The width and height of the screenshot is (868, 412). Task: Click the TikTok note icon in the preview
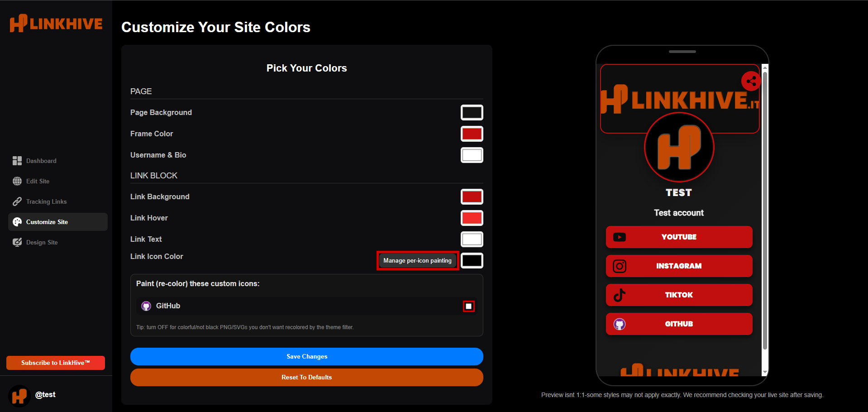click(619, 295)
